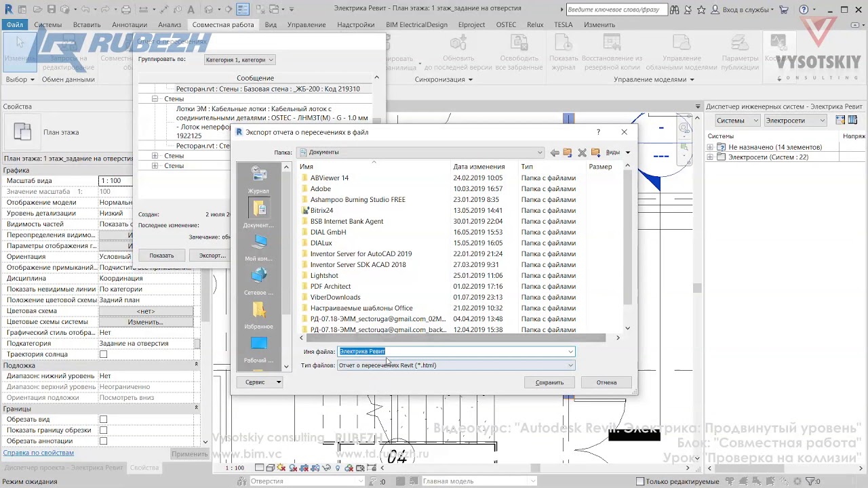The image size is (868, 488).
Task: Open Справка по свойствам link
Action: coord(39,453)
